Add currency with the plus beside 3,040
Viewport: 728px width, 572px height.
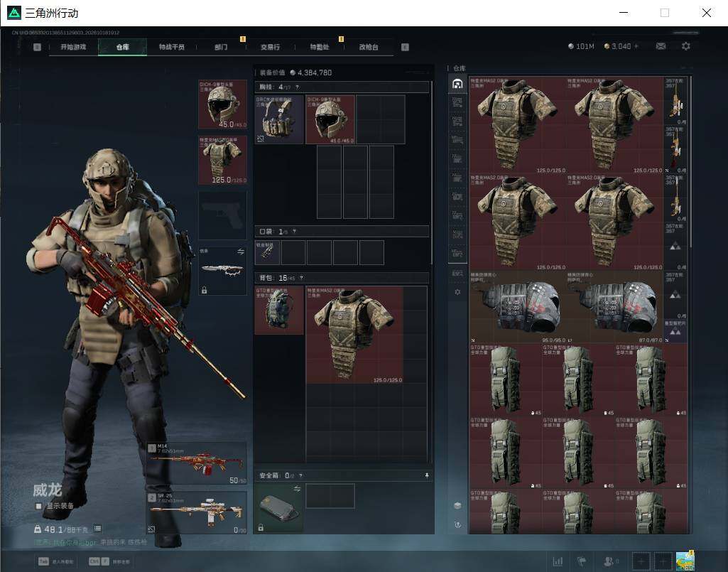click(636, 46)
